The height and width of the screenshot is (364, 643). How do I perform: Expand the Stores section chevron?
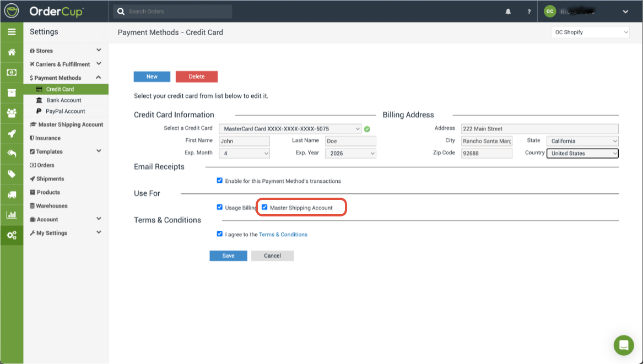pos(99,50)
